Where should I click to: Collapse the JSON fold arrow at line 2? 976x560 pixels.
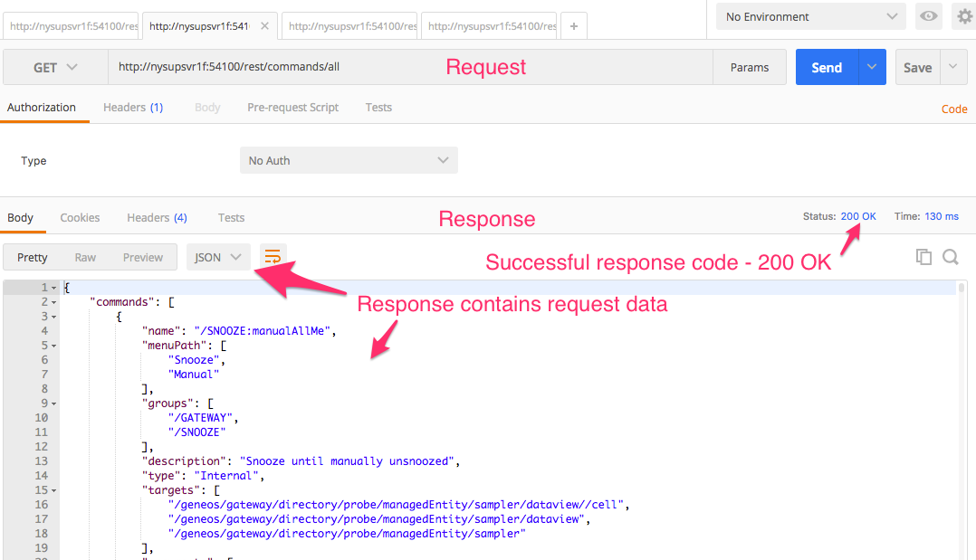(x=54, y=302)
